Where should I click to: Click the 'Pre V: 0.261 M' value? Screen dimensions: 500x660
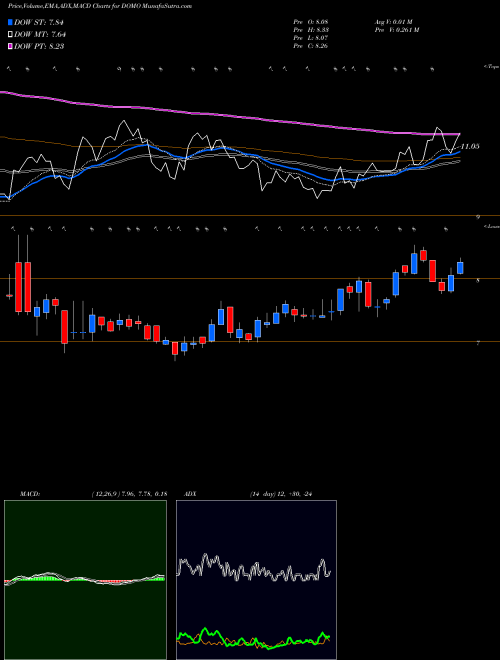[396, 30]
